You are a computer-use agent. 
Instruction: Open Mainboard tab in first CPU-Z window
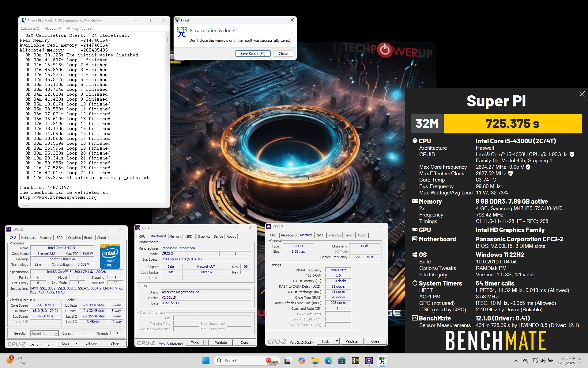[28, 238]
